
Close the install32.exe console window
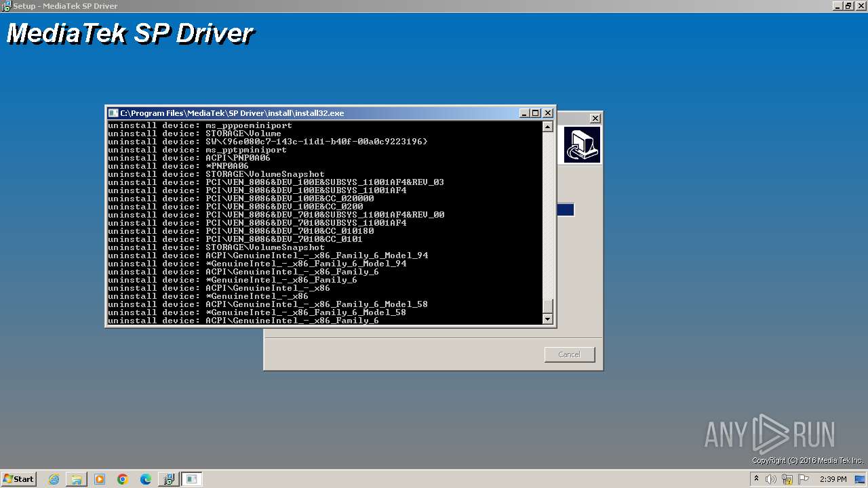(548, 113)
